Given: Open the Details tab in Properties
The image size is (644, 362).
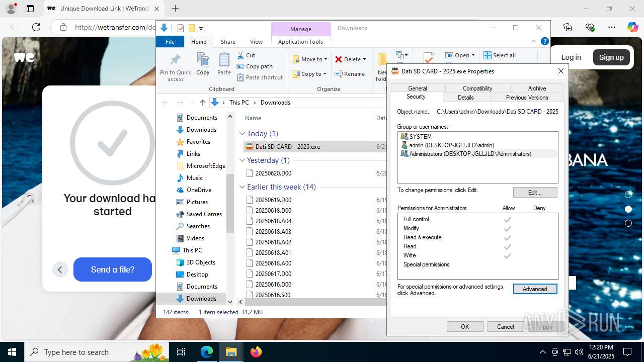Looking at the screenshot, I should [x=465, y=98].
